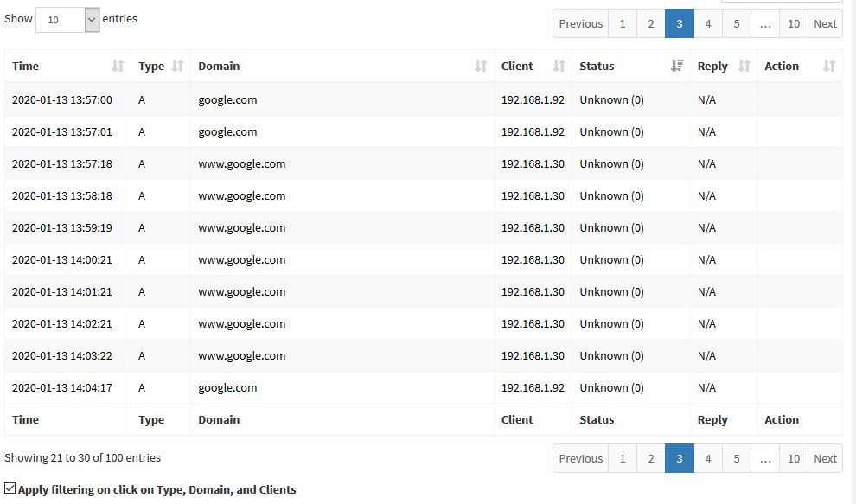The height and width of the screenshot is (504, 856).
Task: Open page 4 of the results
Action: (707, 23)
